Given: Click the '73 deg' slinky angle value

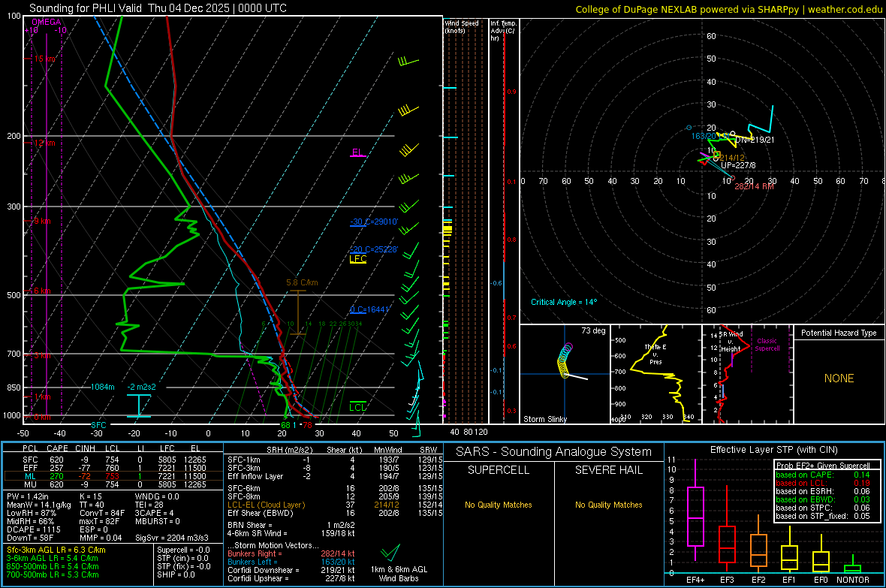Looking at the screenshot, I should point(593,330).
